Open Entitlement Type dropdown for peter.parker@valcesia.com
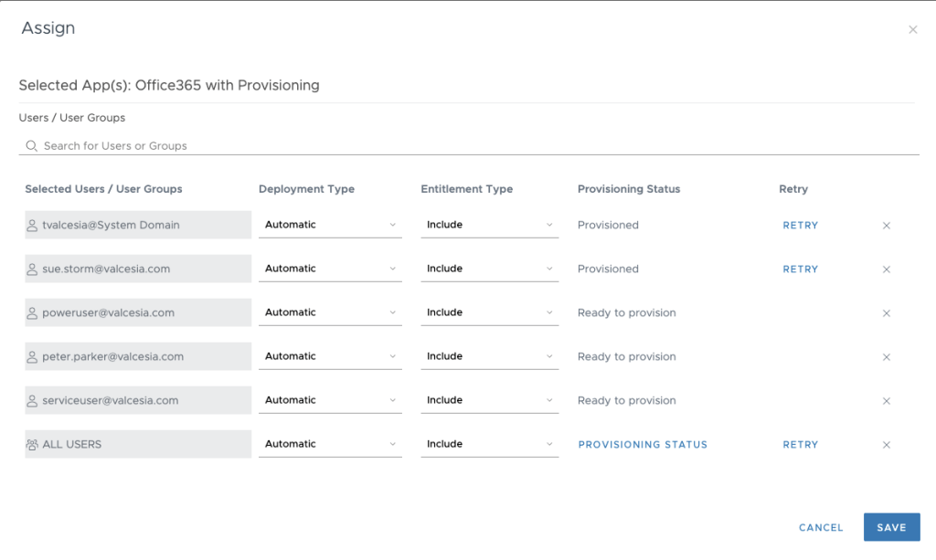 coord(489,356)
